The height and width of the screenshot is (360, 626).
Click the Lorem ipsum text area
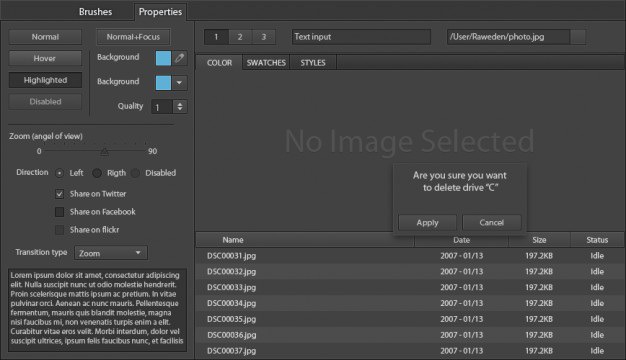click(97, 310)
